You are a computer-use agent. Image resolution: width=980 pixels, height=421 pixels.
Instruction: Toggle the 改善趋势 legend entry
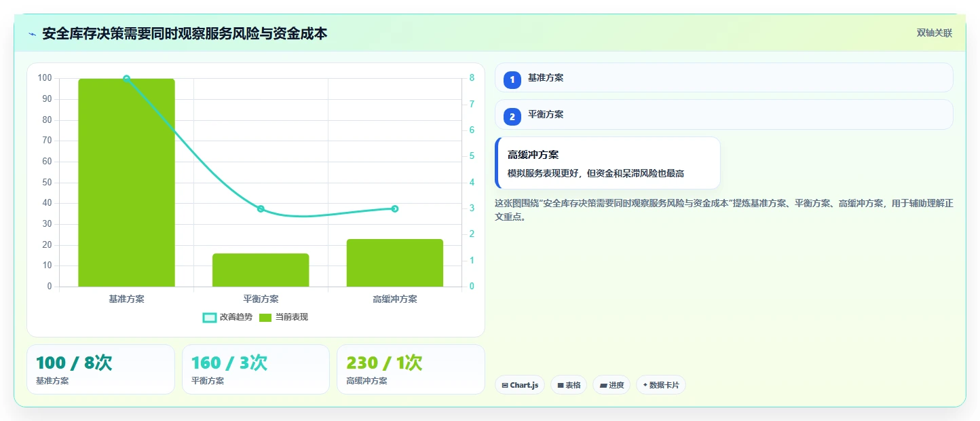(227, 317)
